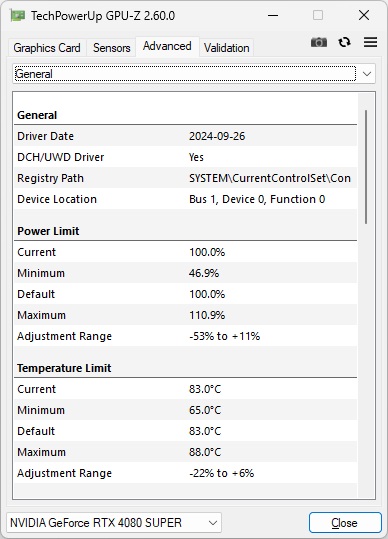Screen dimensions: 388x539
Task: Click the Power Limit Maximum value 110.9%
Action: click(x=207, y=315)
